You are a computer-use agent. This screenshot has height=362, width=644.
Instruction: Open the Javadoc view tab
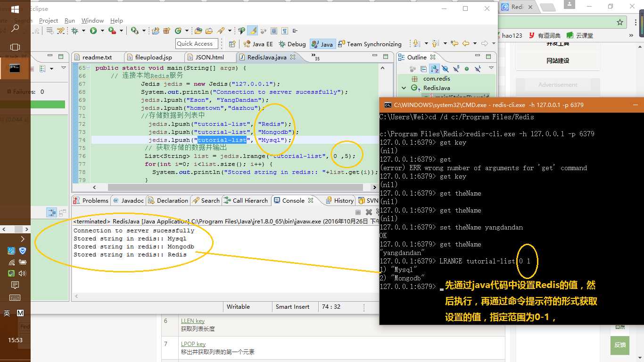[128, 200]
